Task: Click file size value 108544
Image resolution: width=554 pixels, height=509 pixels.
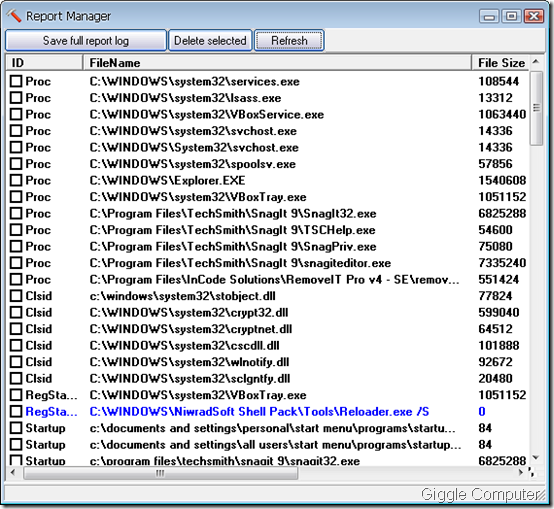Action: pos(499,82)
